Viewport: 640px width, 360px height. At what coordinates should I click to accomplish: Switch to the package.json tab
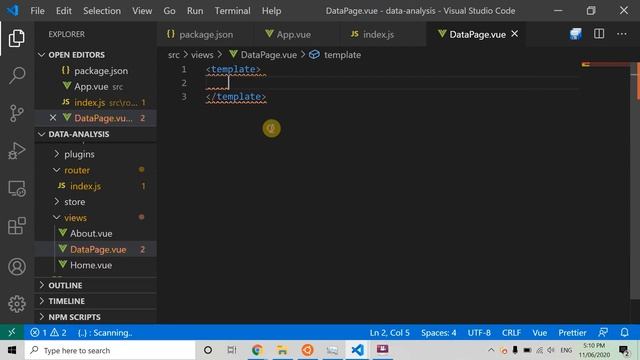point(204,34)
